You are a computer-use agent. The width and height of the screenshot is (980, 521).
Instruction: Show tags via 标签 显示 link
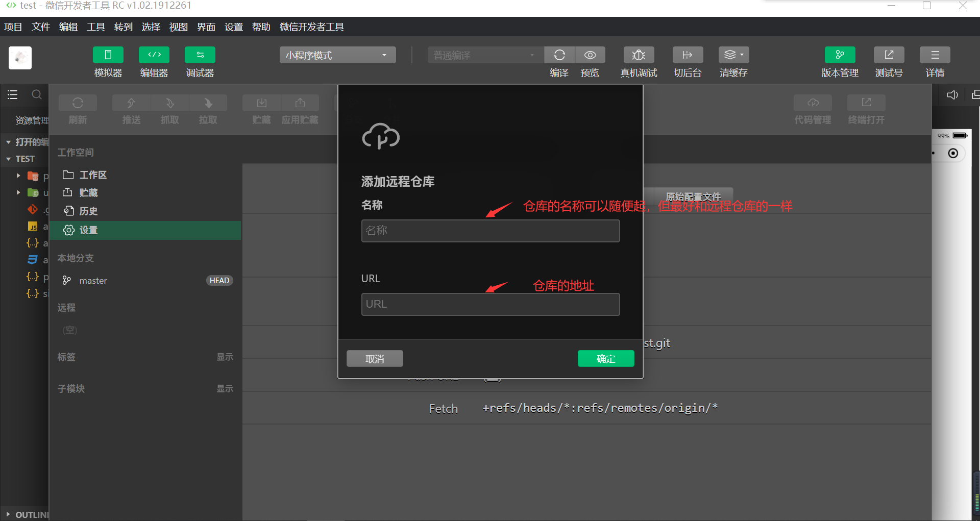(x=225, y=357)
